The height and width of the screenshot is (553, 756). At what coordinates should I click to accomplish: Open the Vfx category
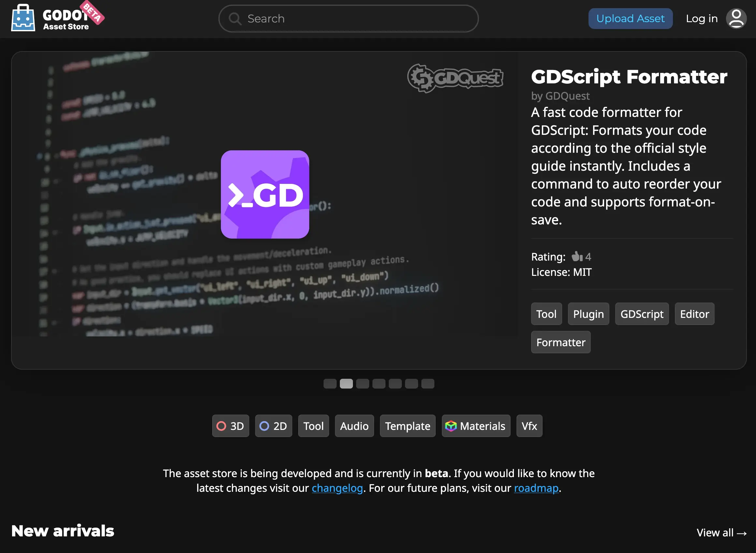click(x=529, y=426)
